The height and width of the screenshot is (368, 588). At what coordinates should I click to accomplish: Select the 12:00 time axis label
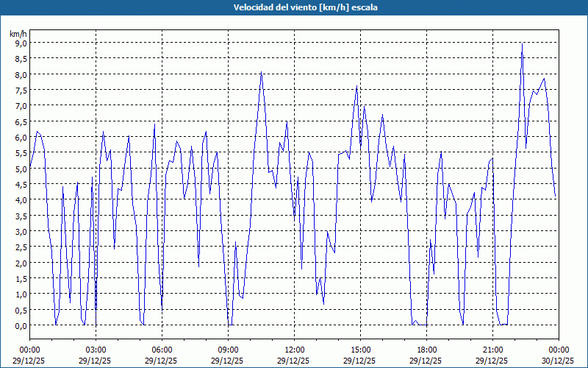(x=294, y=350)
